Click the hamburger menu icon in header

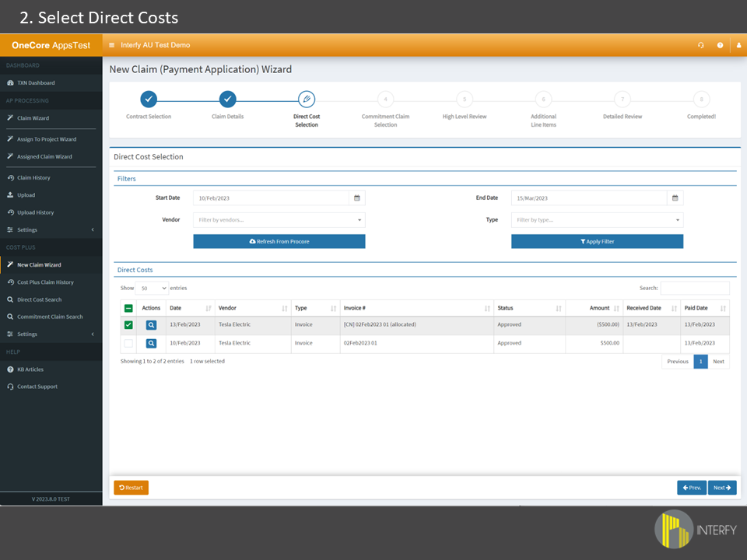click(112, 45)
